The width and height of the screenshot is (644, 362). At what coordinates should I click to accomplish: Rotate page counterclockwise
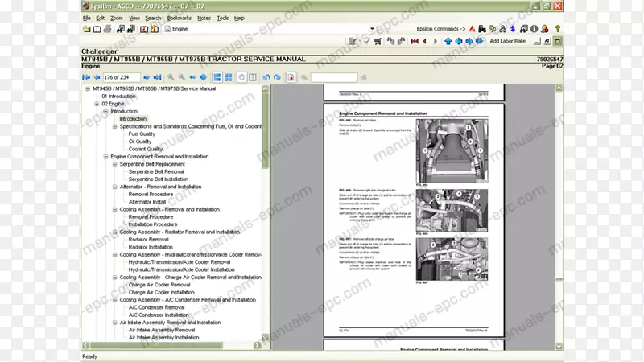click(x=266, y=77)
